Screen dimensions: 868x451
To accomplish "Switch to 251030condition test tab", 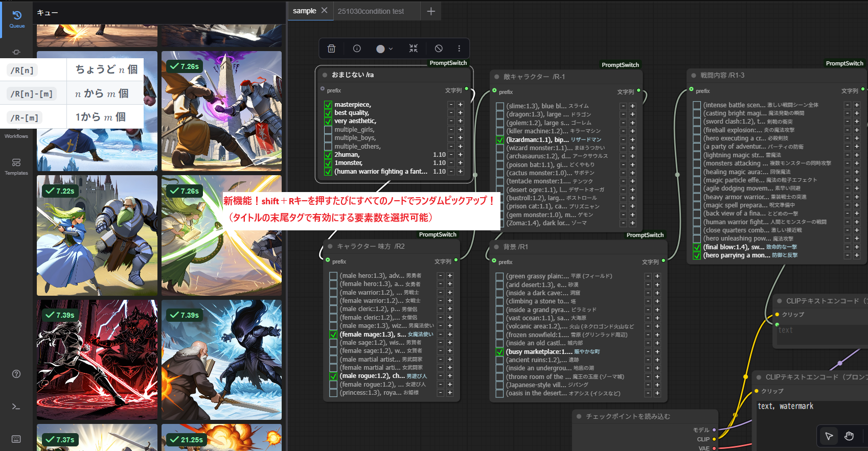I will pyautogui.click(x=371, y=11).
